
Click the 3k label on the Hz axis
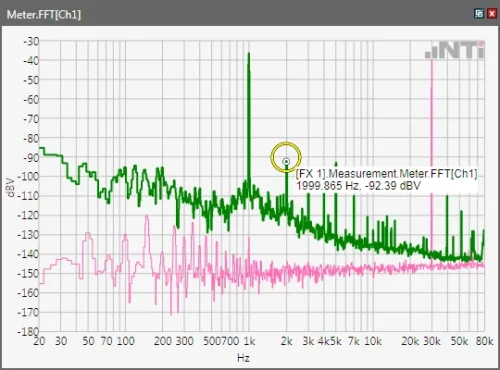[308, 341]
